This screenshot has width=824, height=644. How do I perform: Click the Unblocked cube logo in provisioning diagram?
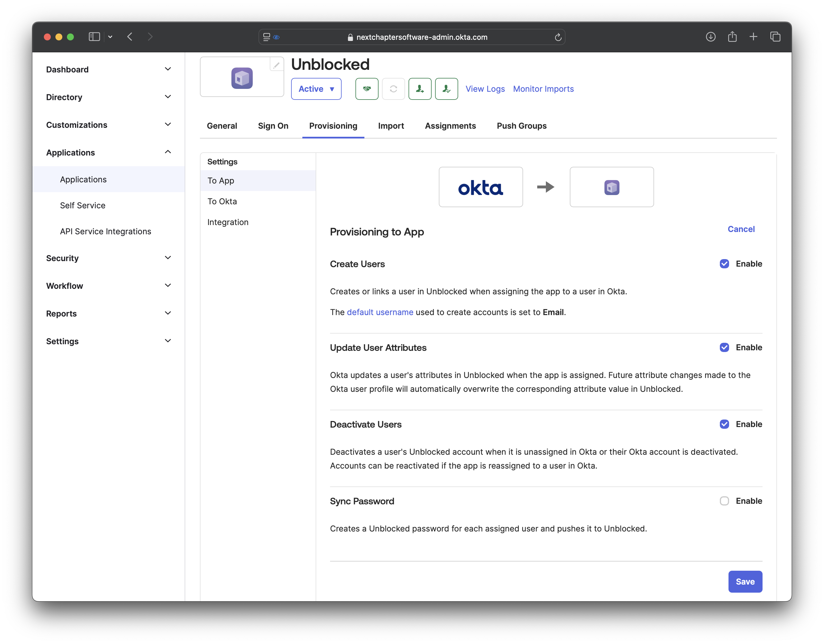[612, 187]
